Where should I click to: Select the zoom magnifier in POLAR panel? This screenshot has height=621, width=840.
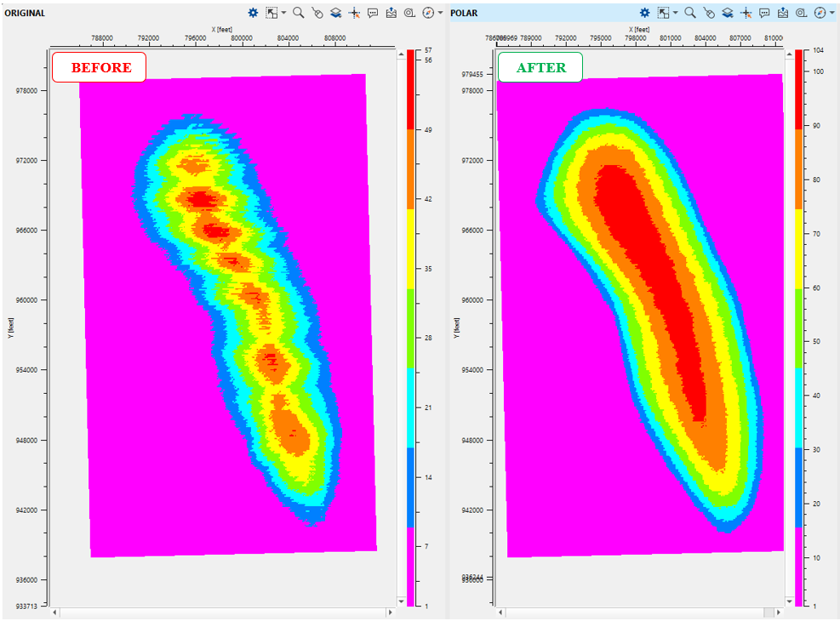click(690, 13)
